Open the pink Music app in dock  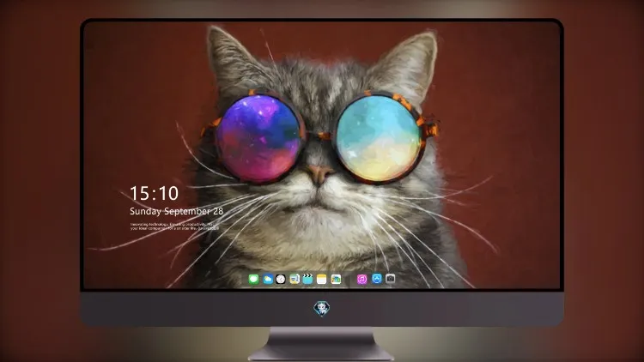[x=361, y=279]
